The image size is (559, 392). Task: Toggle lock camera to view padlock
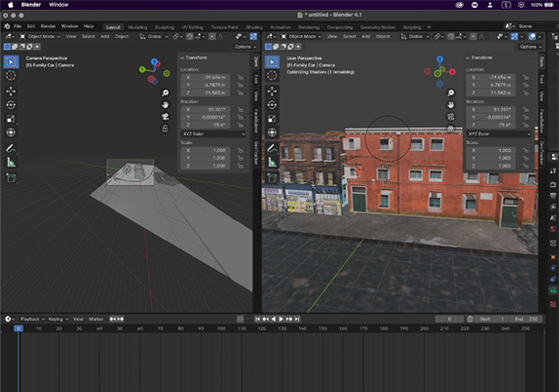coord(165,128)
